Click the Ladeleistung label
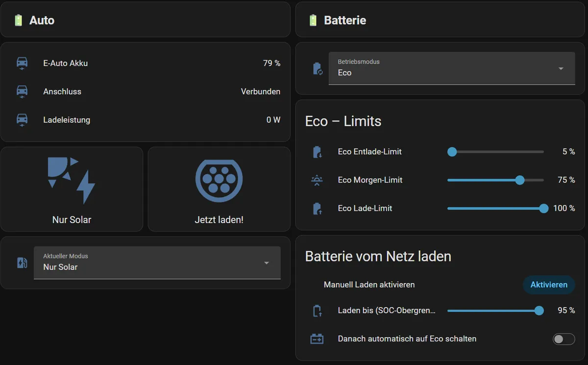588x365 pixels. 67,120
